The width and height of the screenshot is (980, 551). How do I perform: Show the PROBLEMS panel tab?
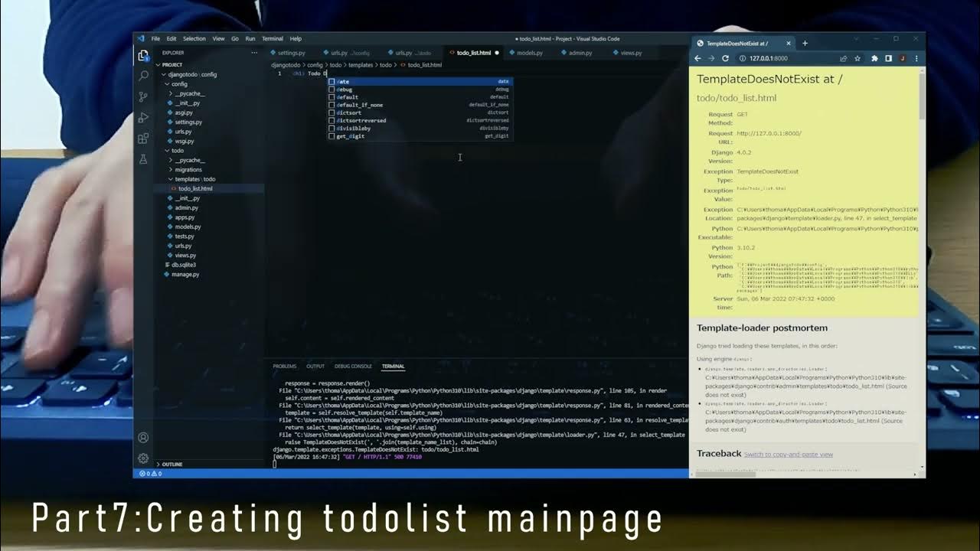point(285,367)
